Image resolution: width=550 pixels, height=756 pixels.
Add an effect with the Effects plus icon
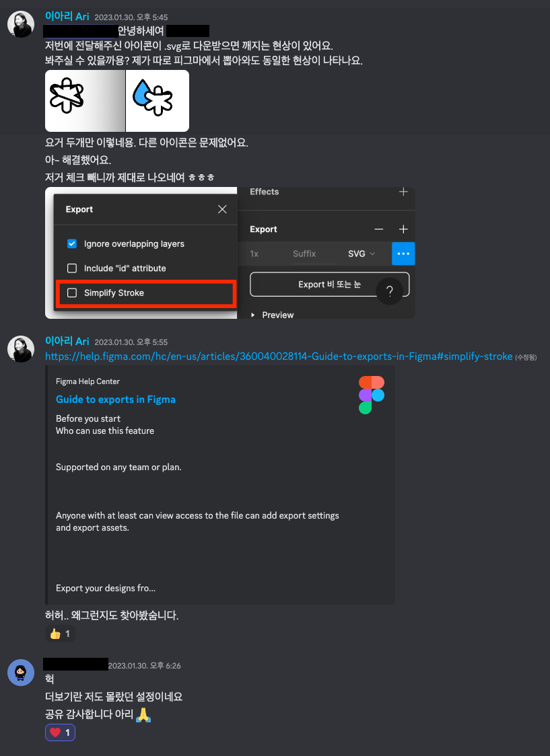pyautogui.click(x=403, y=192)
